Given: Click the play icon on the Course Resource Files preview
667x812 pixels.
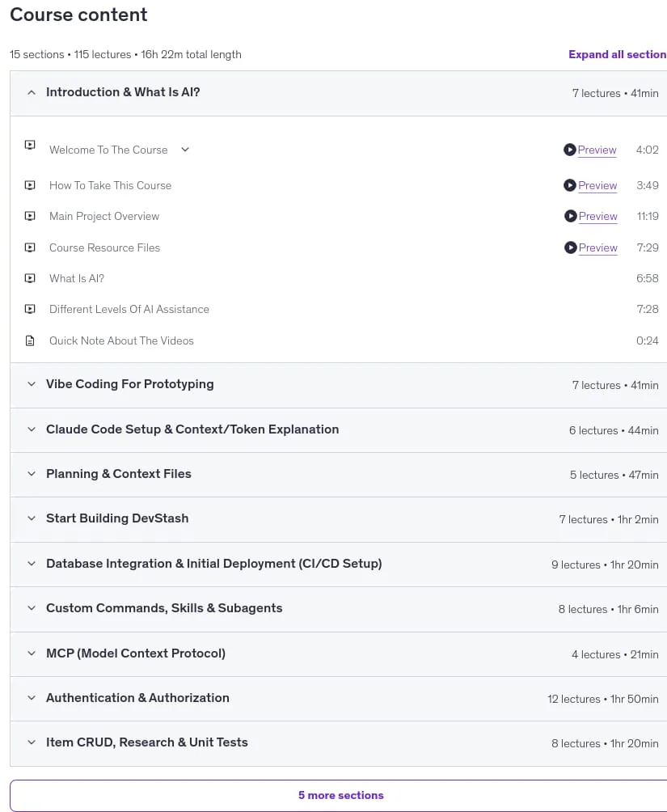Looking at the screenshot, I should pyautogui.click(x=570, y=247).
